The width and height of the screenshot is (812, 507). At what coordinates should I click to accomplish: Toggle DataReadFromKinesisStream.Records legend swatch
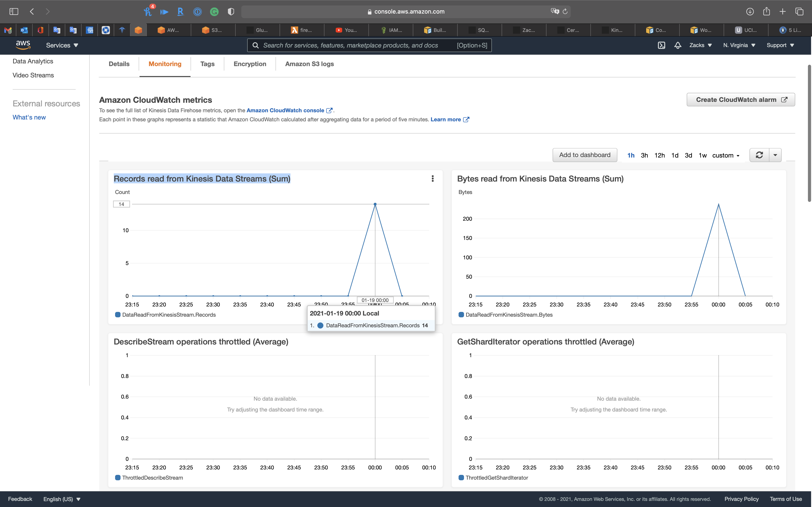pos(118,315)
